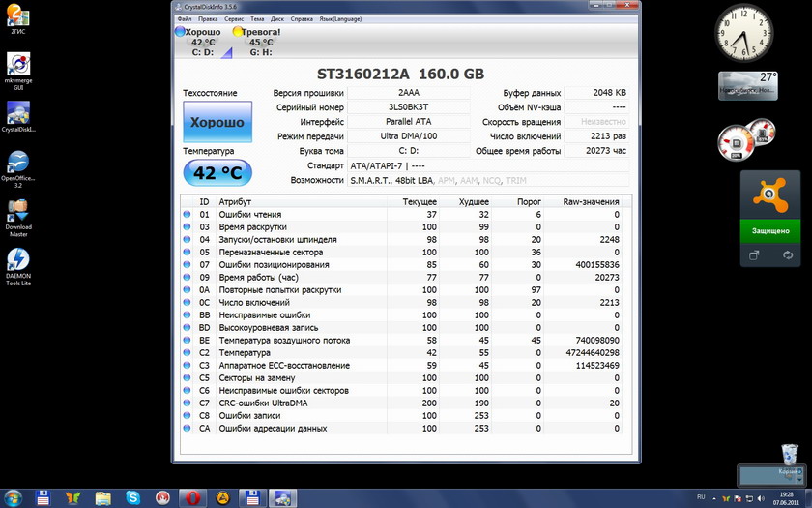Launch mkvmerge GUI from the desktop

point(18,70)
